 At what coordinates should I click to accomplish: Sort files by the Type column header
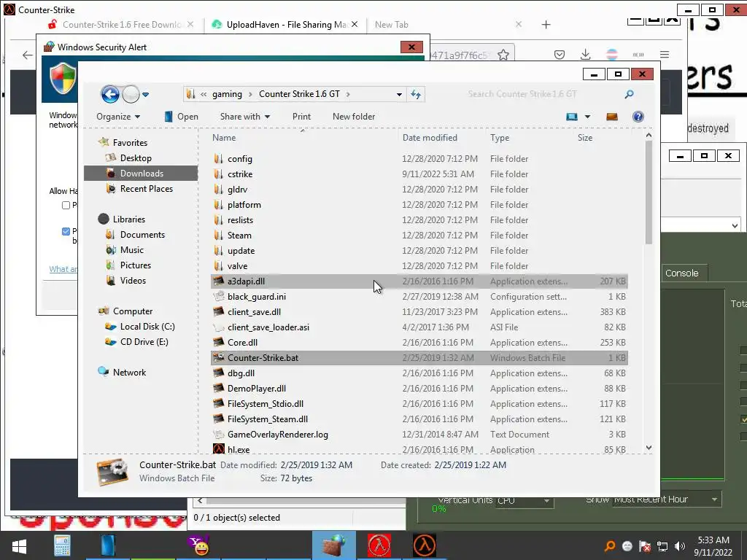[x=500, y=138]
